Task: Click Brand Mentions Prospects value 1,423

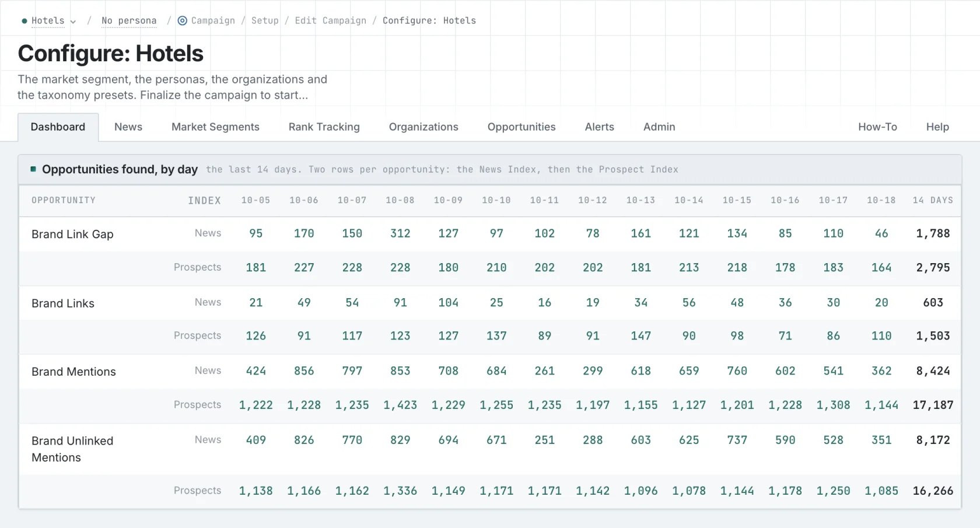Action: coord(400,405)
